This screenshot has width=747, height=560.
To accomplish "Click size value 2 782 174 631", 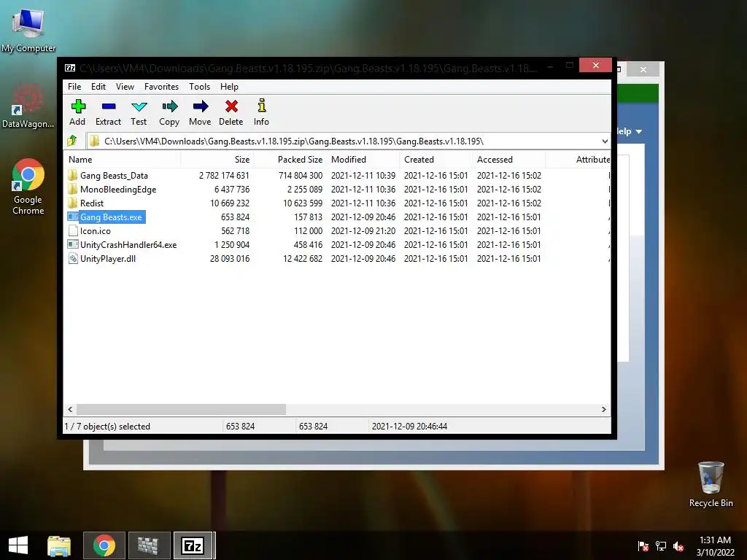I will tap(224, 176).
